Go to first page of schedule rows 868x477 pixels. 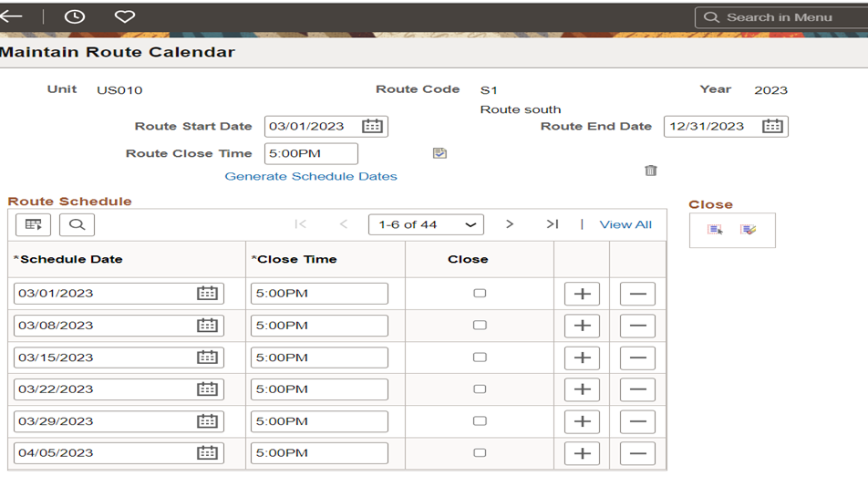pos(301,223)
